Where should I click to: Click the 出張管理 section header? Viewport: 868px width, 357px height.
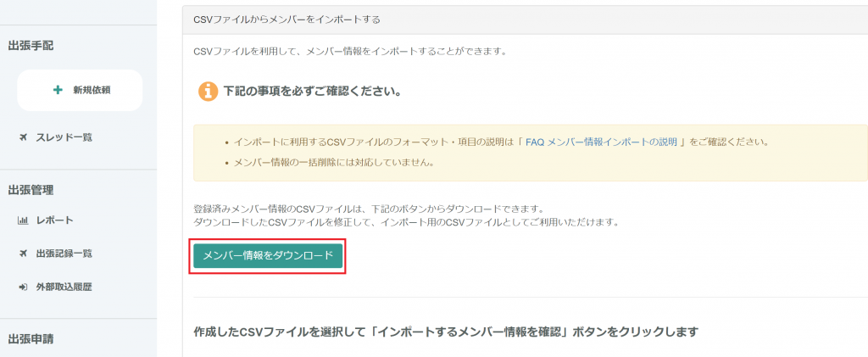coord(31,190)
